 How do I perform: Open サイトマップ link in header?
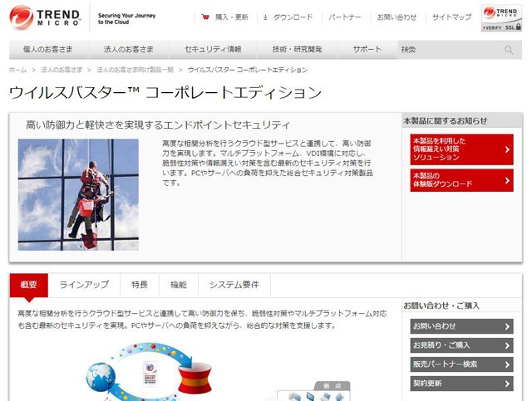pyautogui.click(x=452, y=17)
